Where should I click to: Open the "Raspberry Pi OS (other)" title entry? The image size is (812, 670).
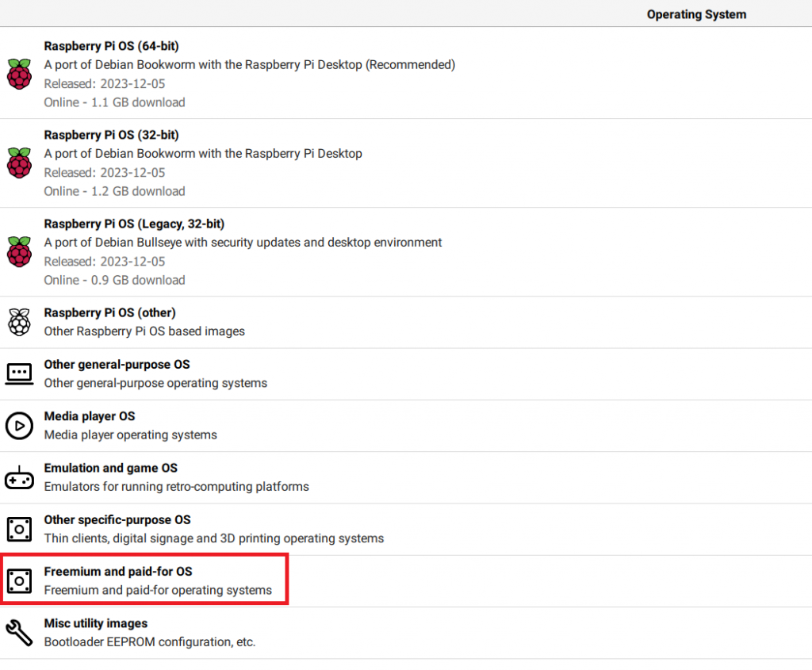pos(109,312)
